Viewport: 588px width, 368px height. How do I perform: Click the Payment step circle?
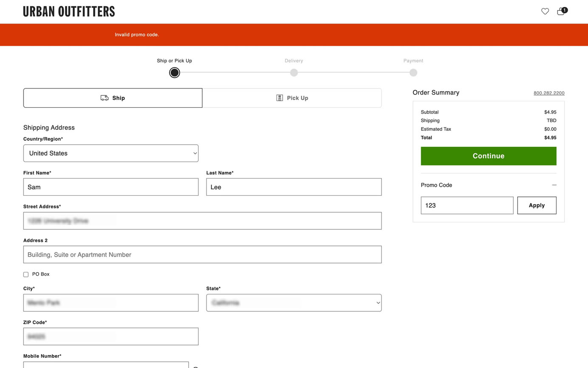click(413, 72)
